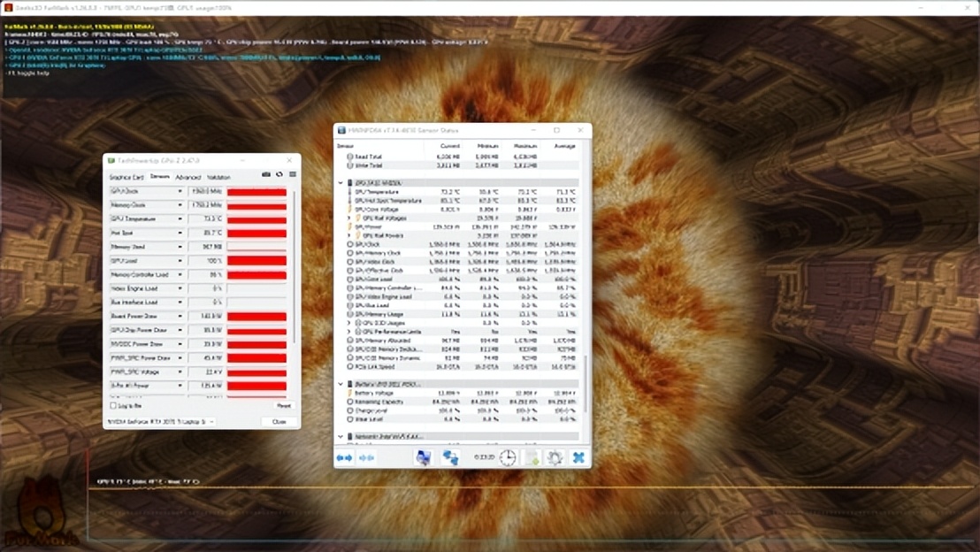980x552 pixels.
Task: Click the GPU sensor group chip icon
Action: [x=350, y=183]
